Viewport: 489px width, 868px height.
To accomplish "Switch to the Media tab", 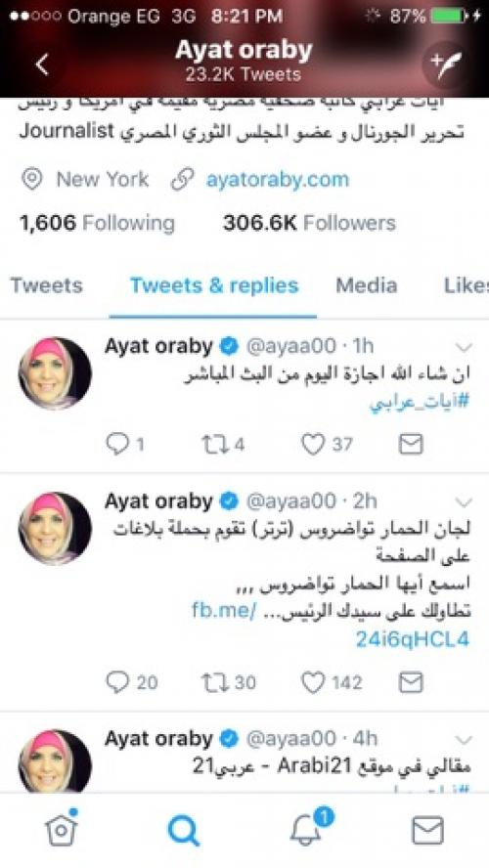I will point(366,285).
